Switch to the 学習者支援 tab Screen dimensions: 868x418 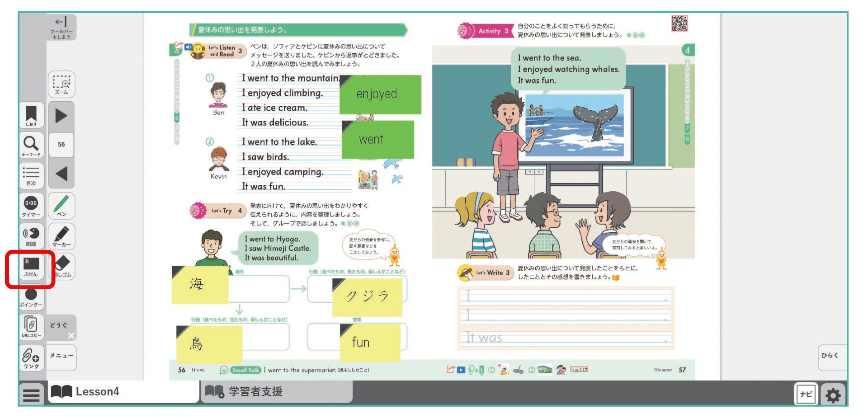[244, 391]
